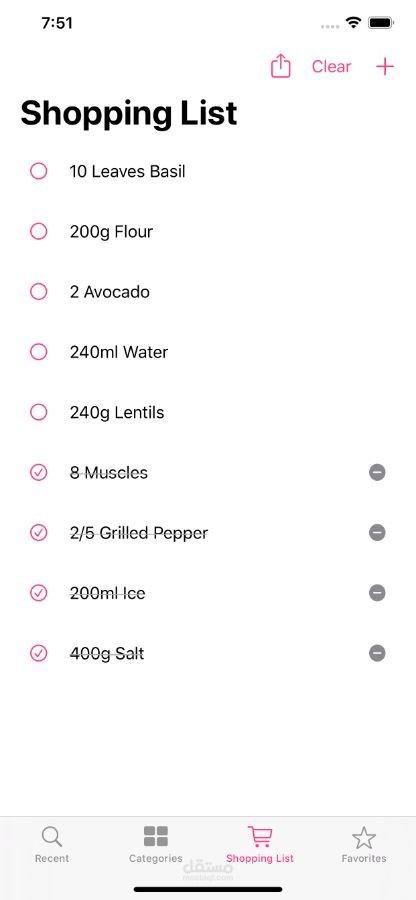Open the Recent search tab

point(52,844)
